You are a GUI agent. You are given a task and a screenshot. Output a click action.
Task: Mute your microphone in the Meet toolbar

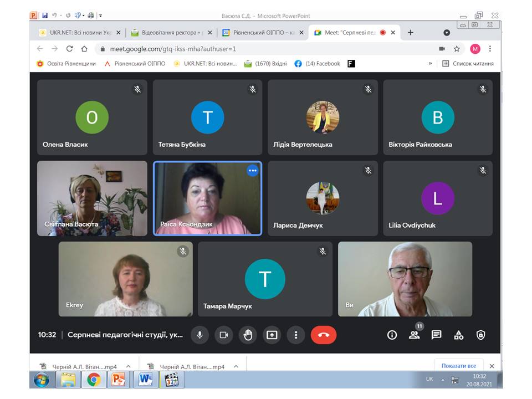click(200, 335)
